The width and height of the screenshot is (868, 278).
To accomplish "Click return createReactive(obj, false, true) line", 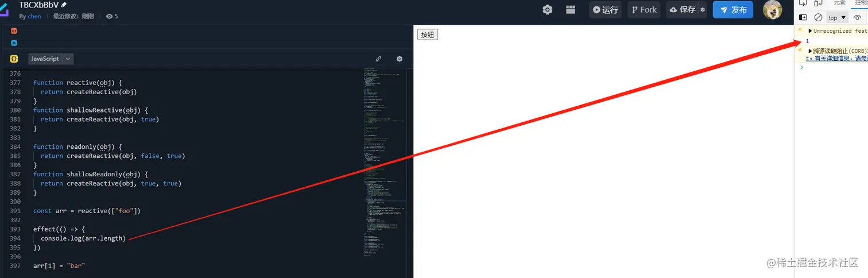I will (x=113, y=156).
